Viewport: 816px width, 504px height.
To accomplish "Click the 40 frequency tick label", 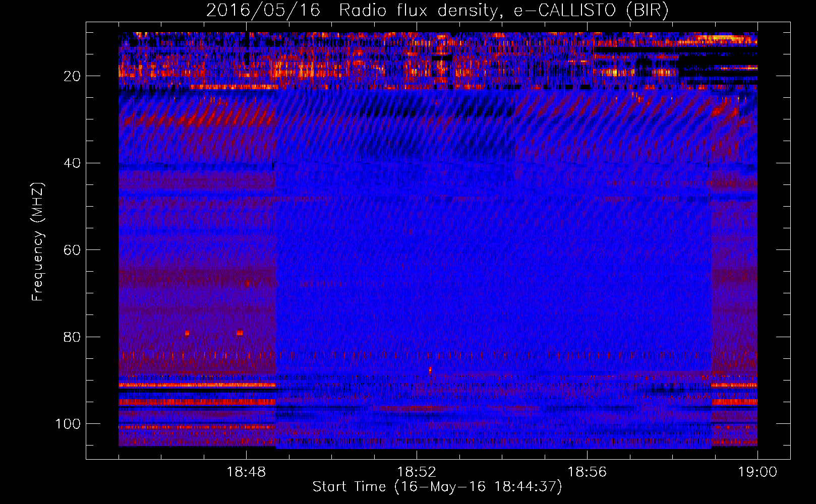I will tap(72, 163).
